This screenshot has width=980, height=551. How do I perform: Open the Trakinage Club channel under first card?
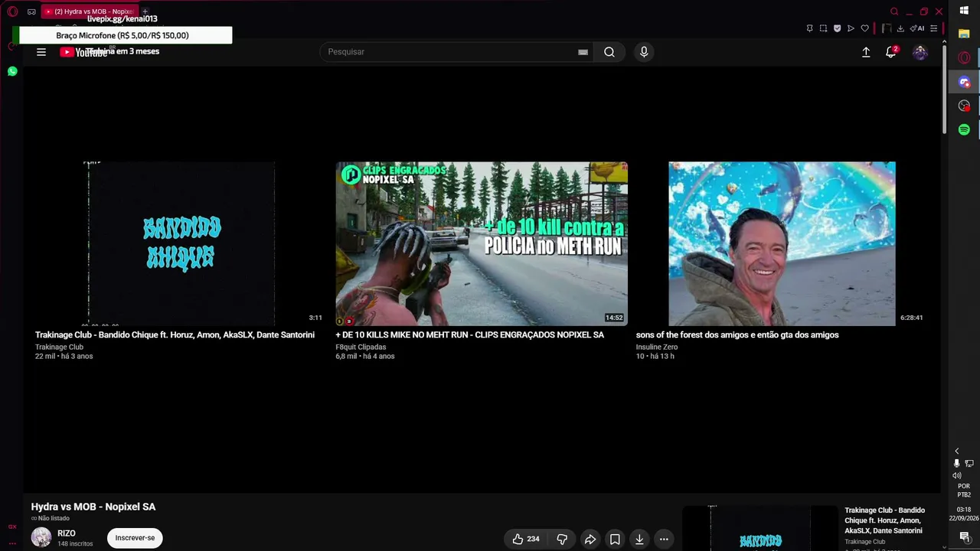pyautogui.click(x=59, y=347)
